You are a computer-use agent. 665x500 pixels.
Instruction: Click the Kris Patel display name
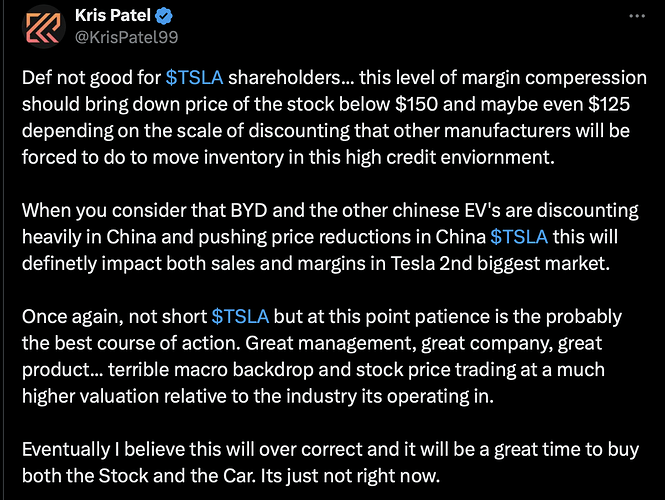[113, 16]
